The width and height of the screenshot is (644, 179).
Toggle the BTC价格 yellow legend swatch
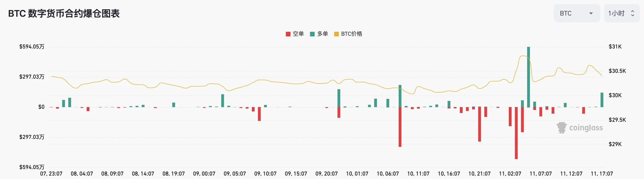click(336, 34)
